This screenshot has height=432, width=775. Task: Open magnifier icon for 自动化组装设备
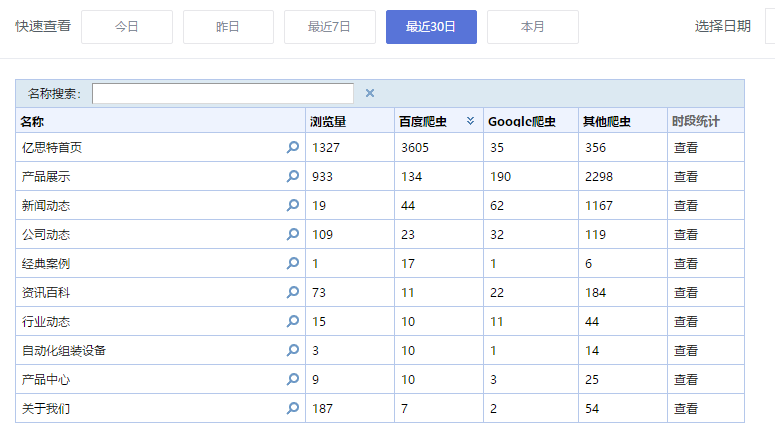[x=293, y=350]
